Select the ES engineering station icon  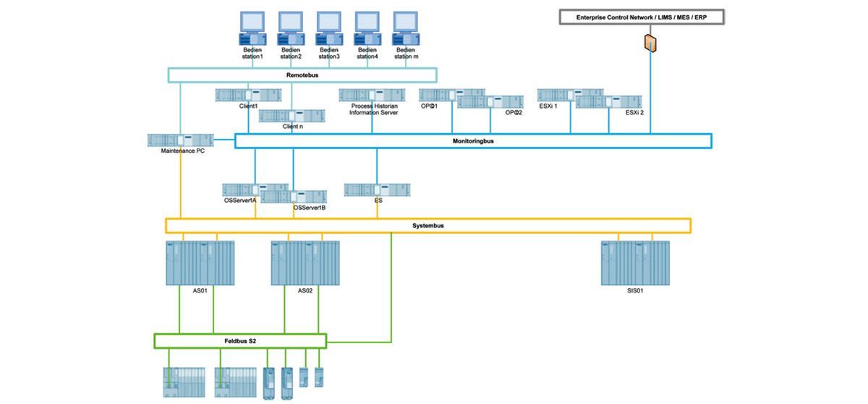coord(377,190)
